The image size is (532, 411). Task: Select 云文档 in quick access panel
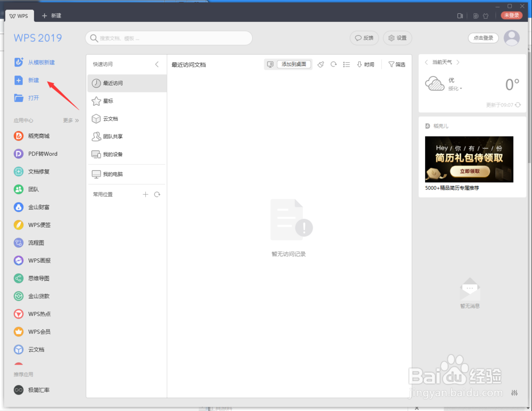127,119
